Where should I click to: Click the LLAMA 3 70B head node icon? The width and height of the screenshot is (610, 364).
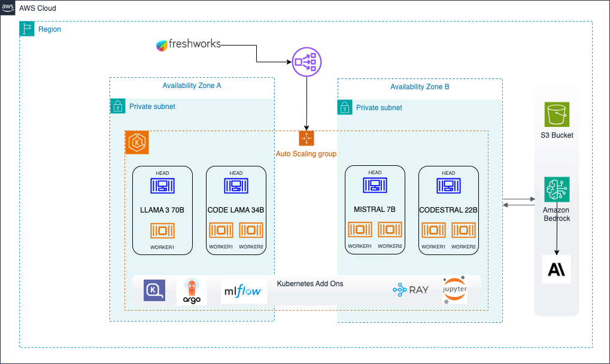(163, 186)
